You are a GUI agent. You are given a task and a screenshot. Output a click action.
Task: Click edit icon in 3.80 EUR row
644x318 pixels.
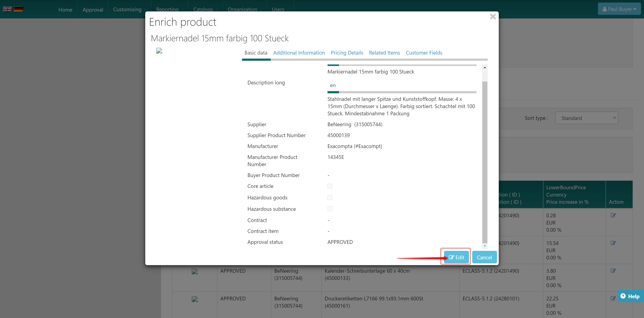click(x=613, y=271)
